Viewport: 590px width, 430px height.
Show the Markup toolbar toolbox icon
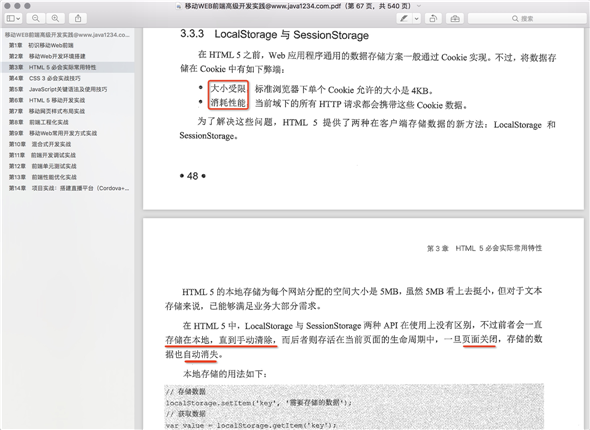click(455, 18)
